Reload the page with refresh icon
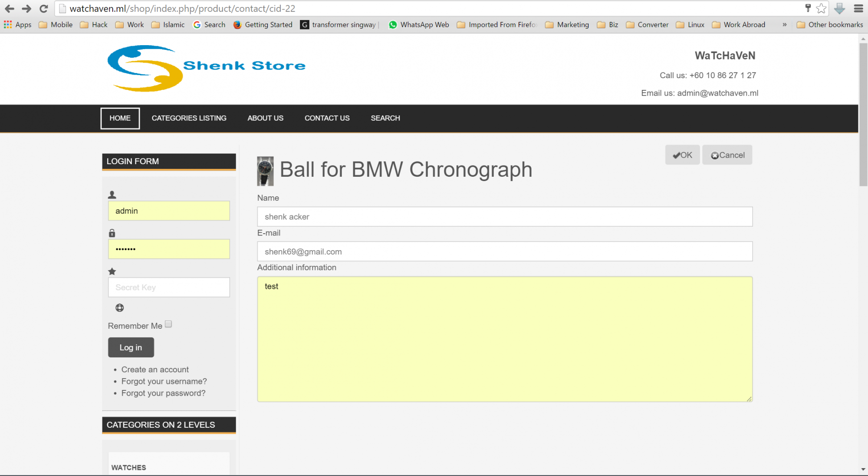 [x=43, y=9]
